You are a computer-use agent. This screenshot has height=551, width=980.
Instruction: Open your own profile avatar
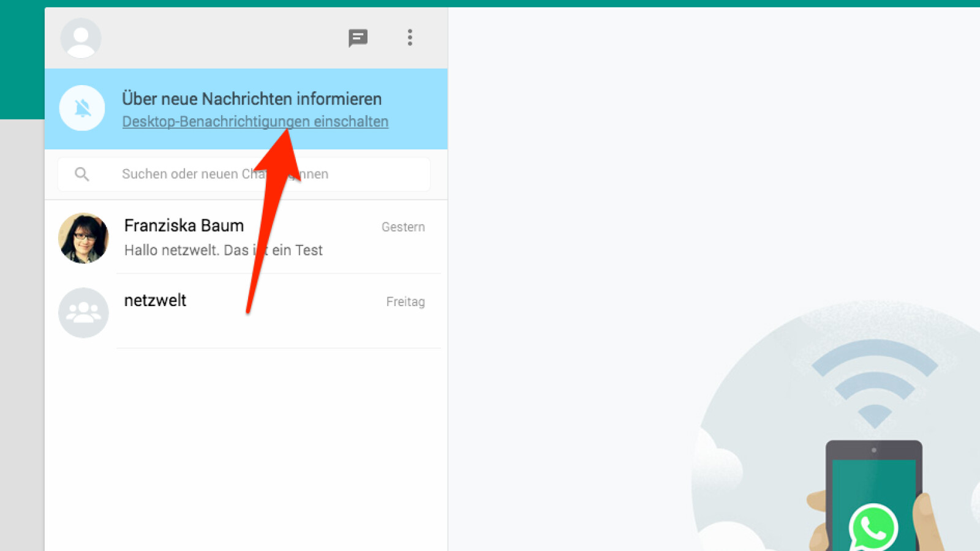81,38
